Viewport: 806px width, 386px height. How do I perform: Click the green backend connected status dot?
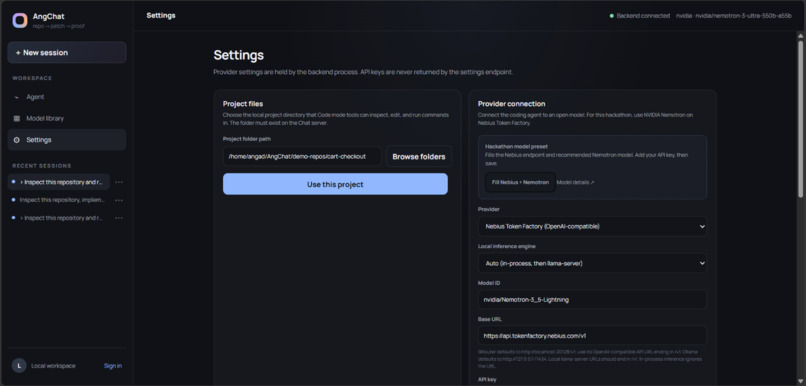click(612, 16)
